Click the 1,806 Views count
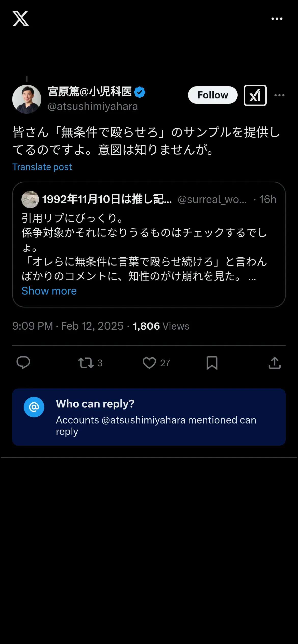Viewport: 298px width, 644px height. point(161,326)
